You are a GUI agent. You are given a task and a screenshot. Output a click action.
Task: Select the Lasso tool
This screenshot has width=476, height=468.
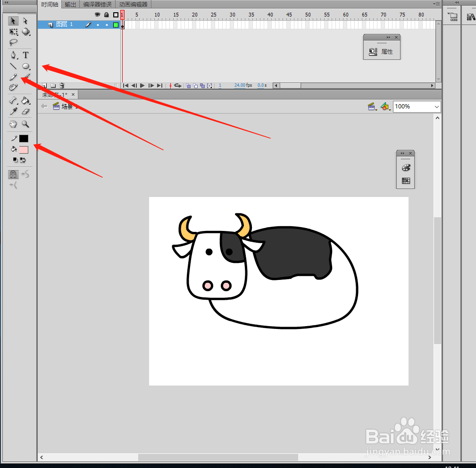(13, 43)
